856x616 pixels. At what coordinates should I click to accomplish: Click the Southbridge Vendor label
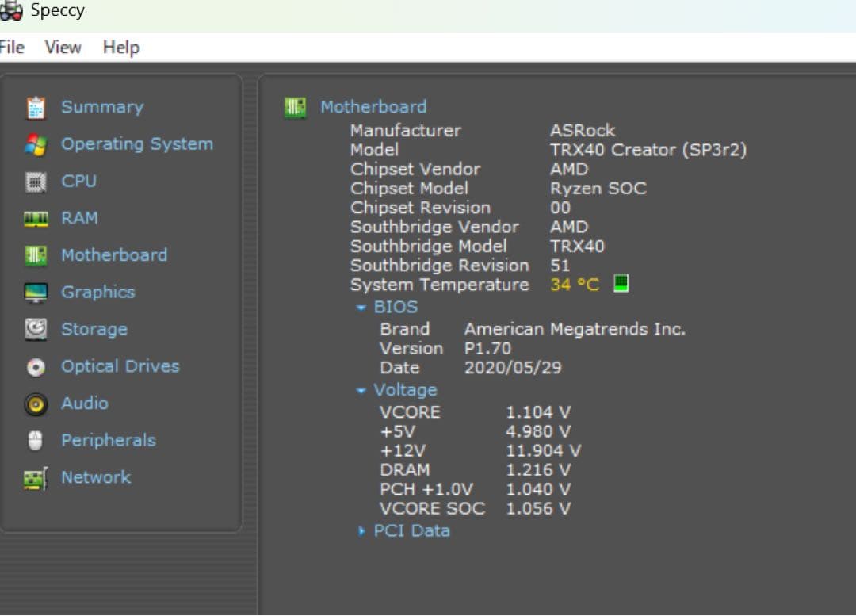(x=434, y=227)
